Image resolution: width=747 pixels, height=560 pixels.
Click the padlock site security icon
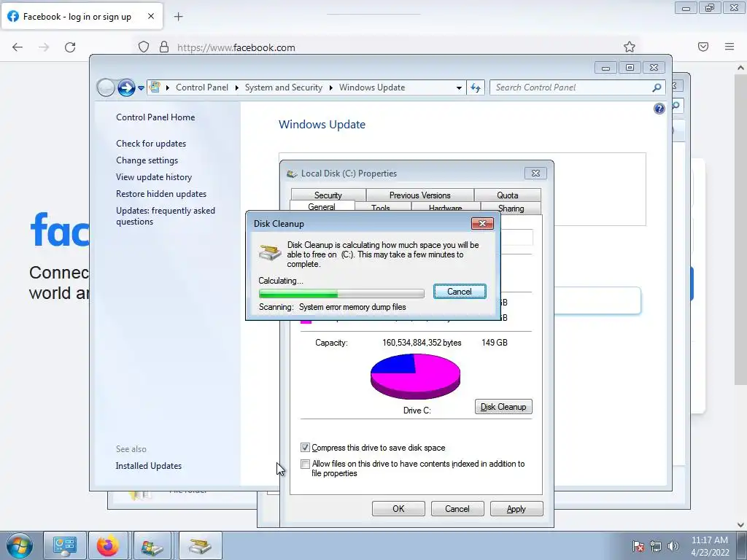tap(164, 47)
